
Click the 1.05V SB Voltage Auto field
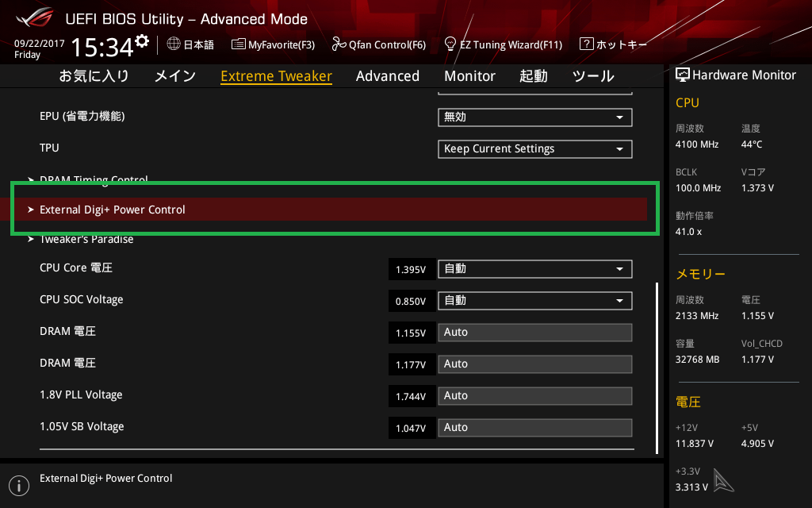point(535,428)
